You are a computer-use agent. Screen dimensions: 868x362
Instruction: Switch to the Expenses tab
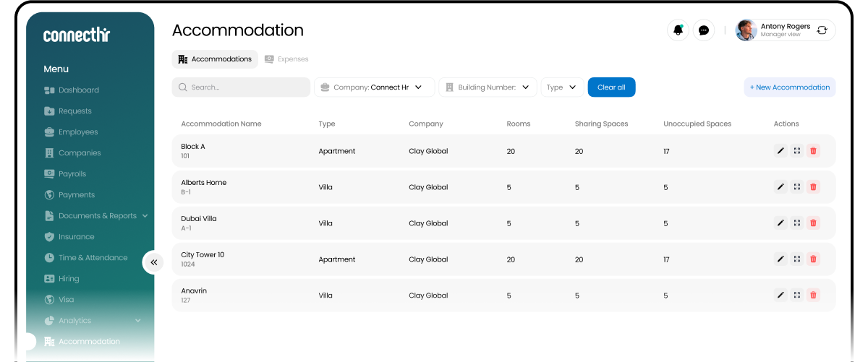click(286, 59)
